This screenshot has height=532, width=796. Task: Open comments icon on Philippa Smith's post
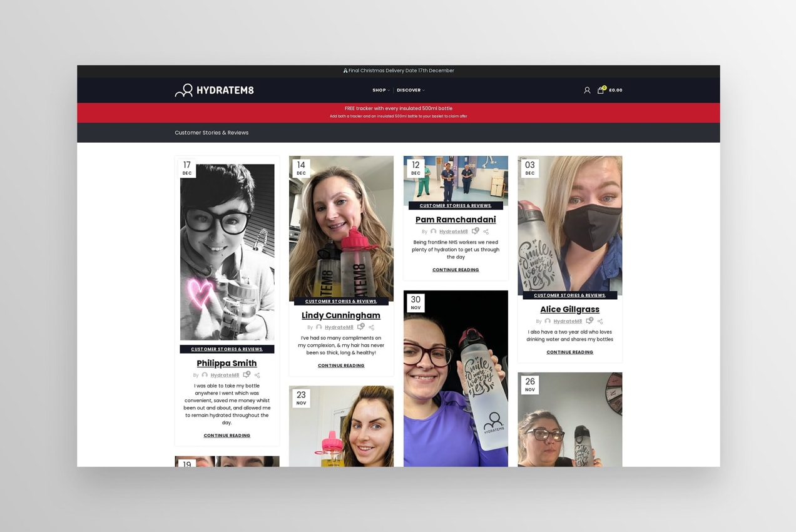(x=245, y=374)
